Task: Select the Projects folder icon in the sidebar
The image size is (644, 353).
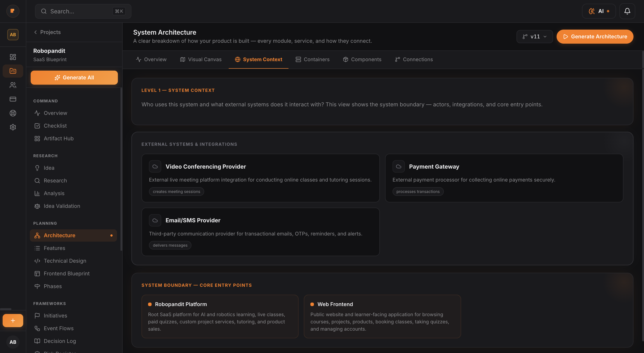Action: pos(13,71)
